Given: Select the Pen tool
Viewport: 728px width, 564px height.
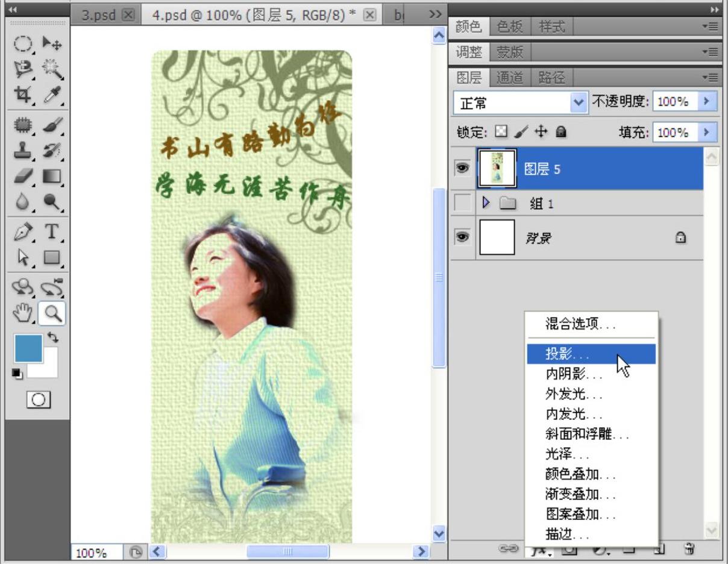Looking at the screenshot, I should 22,231.
